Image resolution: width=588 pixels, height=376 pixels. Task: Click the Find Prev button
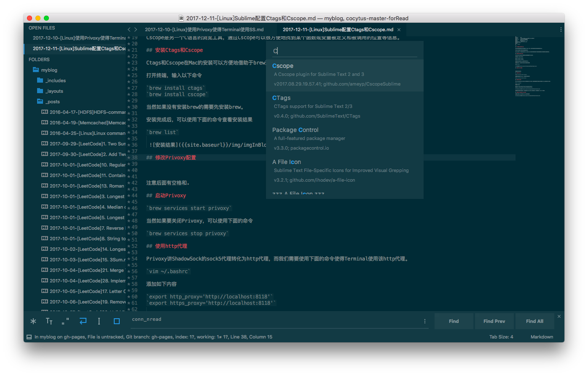pyautogui.click(x=494, y=321)
